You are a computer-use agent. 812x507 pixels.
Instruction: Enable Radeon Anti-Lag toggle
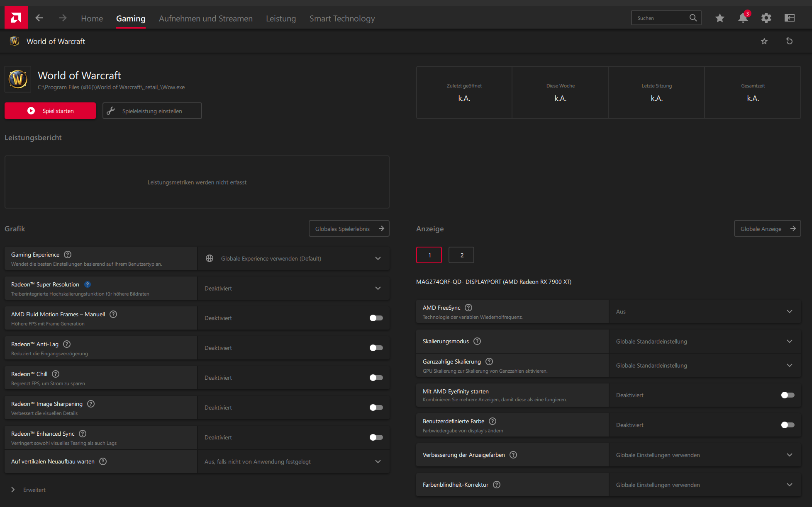pyautogui.click(x=376, y=348)
